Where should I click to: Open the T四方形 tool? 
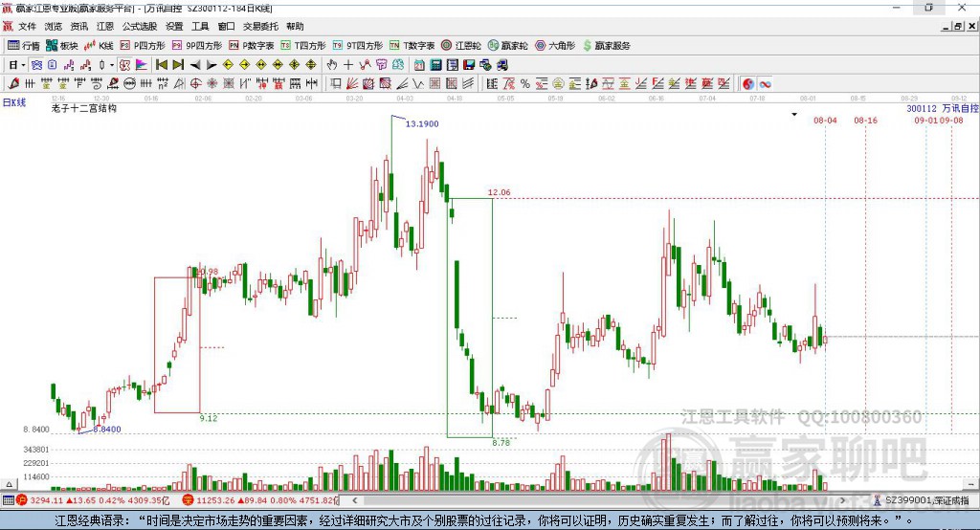[x=303, y=46]
